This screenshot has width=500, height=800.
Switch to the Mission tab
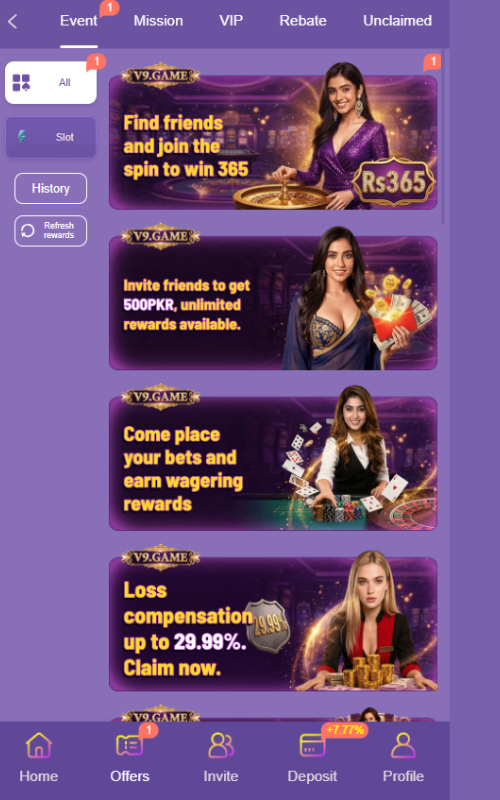click(158, 21)
